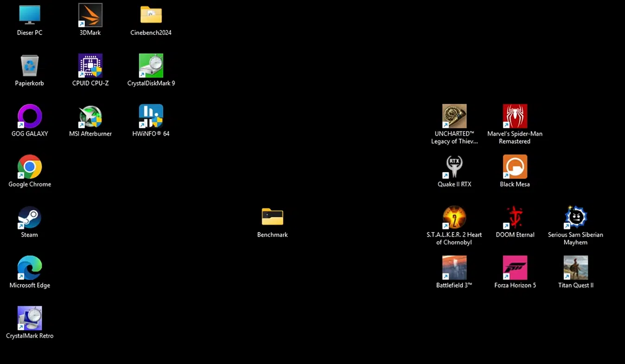Click the CrystalMark Retro icon
This screenshot has height=364, width=625.
tap(30, 319)
